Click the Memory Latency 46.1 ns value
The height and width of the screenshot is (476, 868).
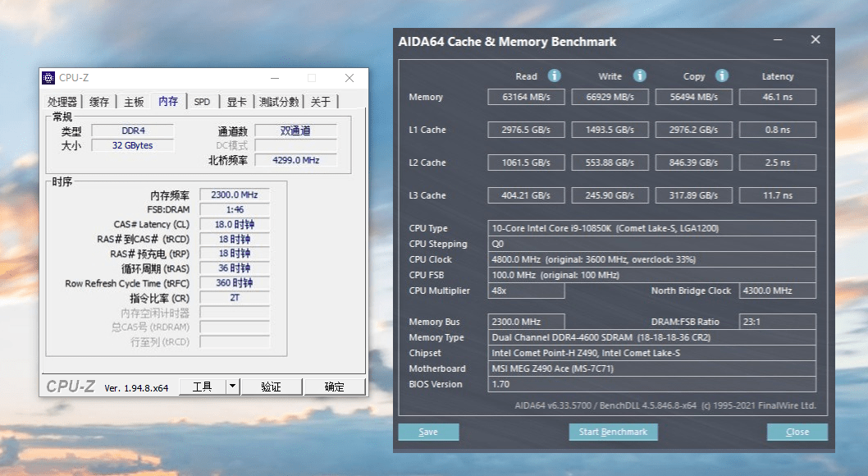[778, 97]
